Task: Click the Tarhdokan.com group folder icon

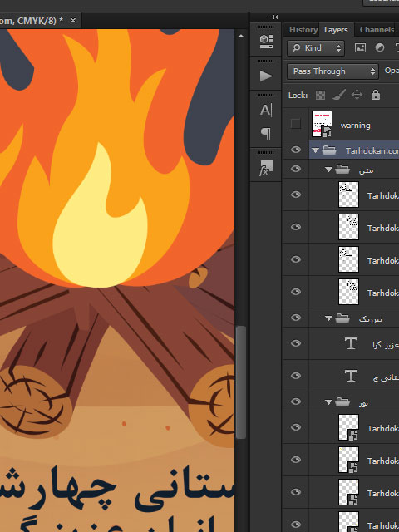Action: [329, 150]
